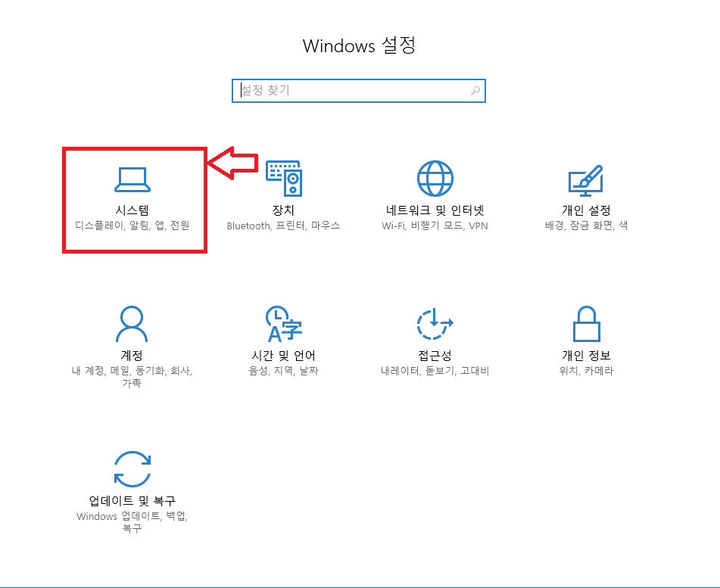
Task: Click the text 내 계정, 메일, 동기화
Action: 118,370
